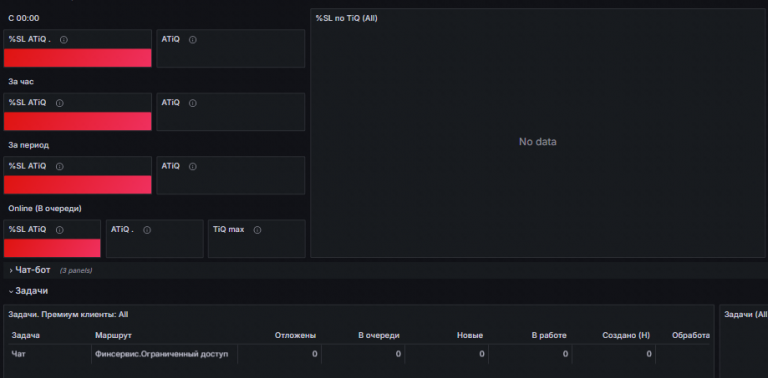768x378 pixels.
Task: Click info icon of Online ATiQ . panel
Action: coord(147,230)
